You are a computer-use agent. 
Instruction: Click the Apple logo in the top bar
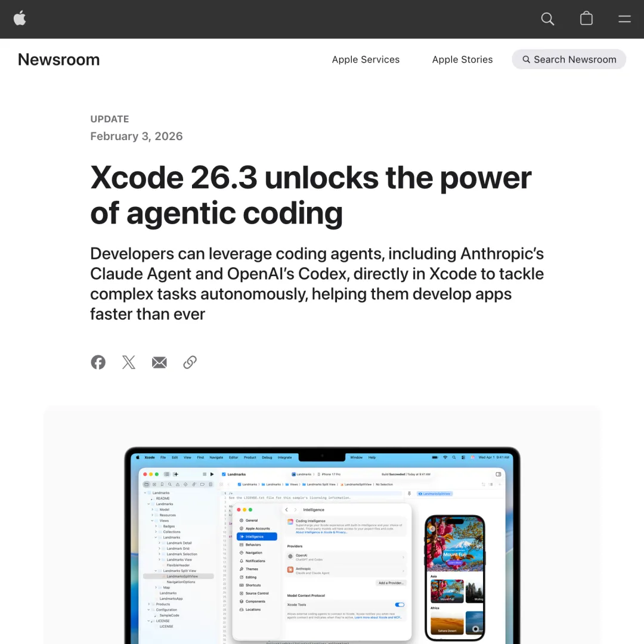(x=20, y=18)
